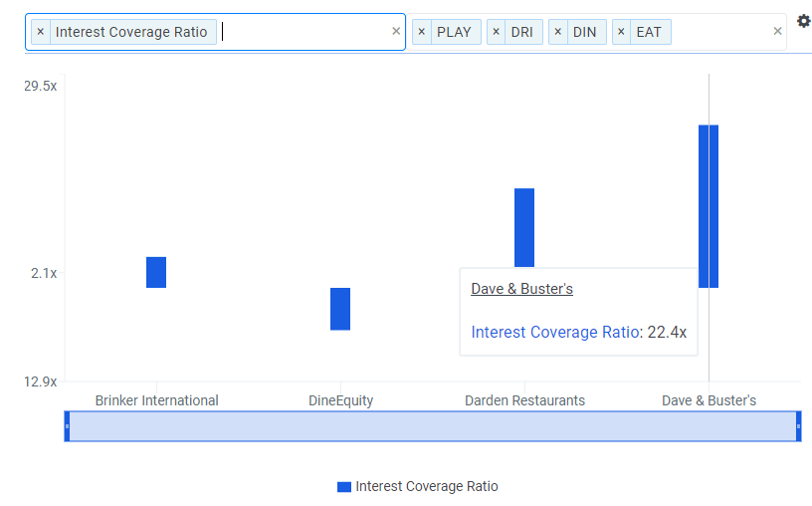Screen dimensions: 812x506
Task: Click the Dave & Buster's axis label
Action: [x=709, y=400]
